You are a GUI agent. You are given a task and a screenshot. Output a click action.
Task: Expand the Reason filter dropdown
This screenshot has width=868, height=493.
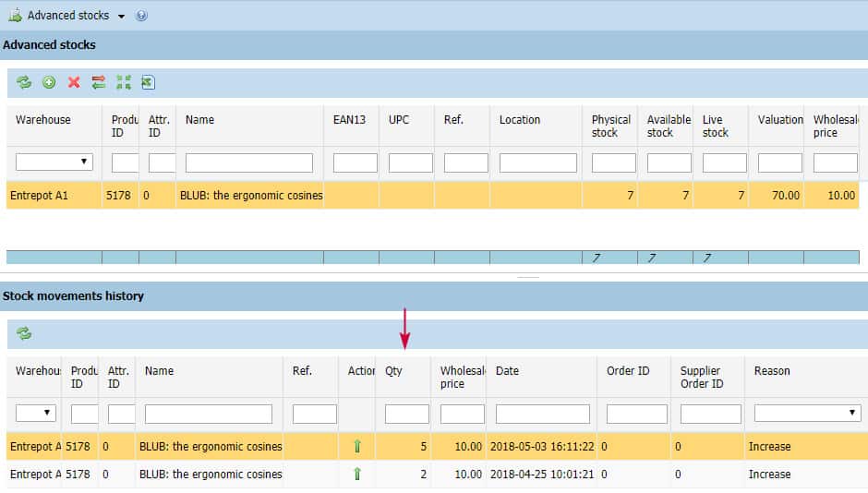pos(807,414)
